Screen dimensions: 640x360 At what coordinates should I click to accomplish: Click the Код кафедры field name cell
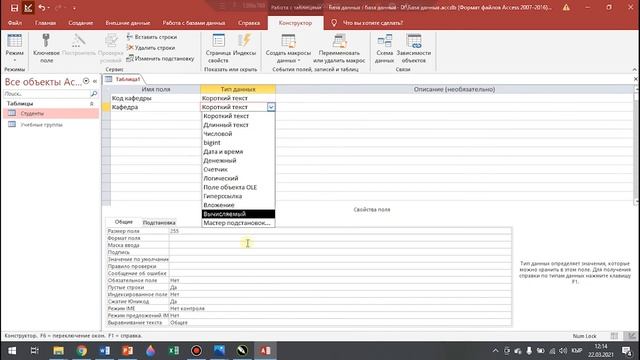click(x=155, y=98)
